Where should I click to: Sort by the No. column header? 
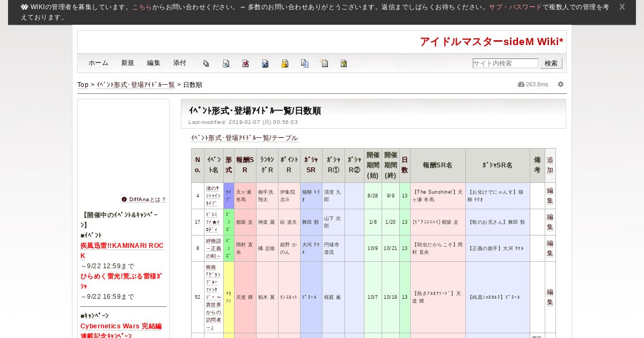point(197,165)
